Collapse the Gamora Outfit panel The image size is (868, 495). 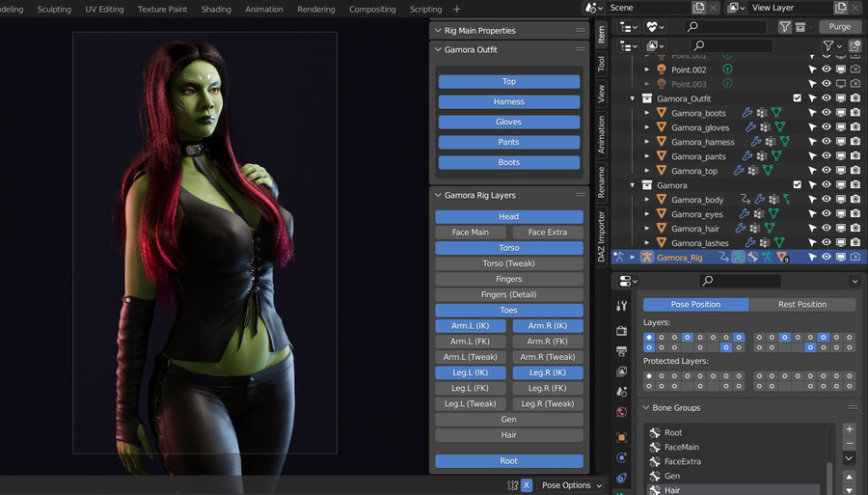pos(438,49)
